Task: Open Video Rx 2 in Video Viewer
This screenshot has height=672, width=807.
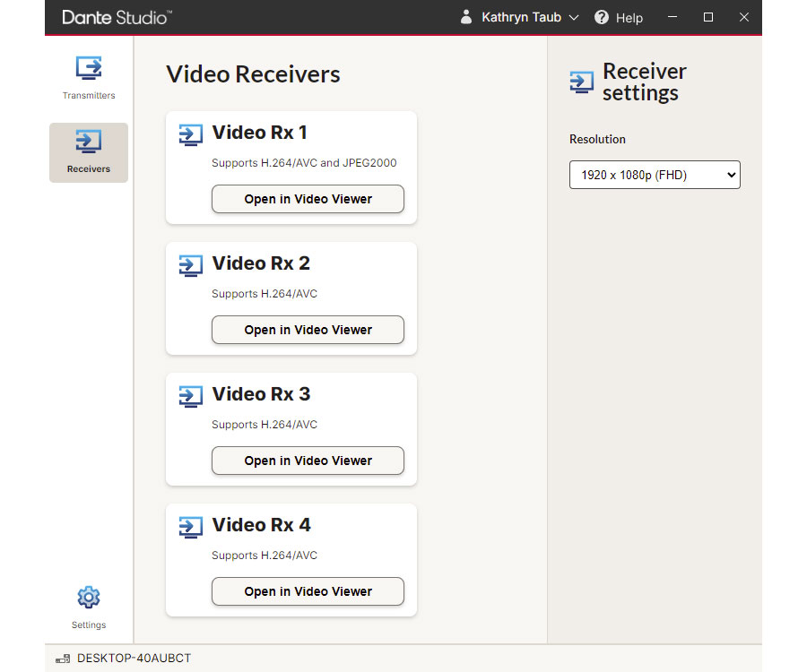Action: [x=308, y=330]
